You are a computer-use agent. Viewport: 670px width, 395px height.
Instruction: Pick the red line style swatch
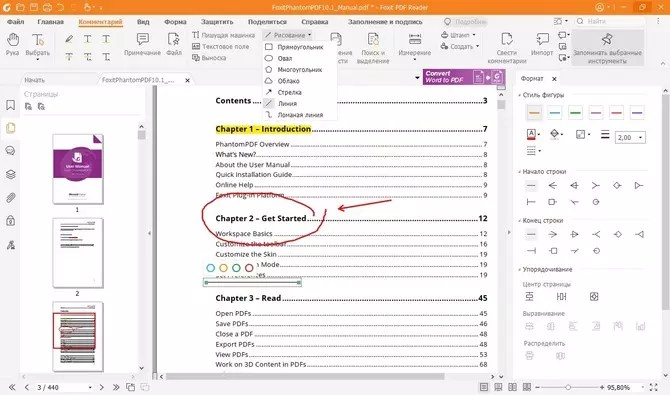pyautogui.click(x=616, y=113)
